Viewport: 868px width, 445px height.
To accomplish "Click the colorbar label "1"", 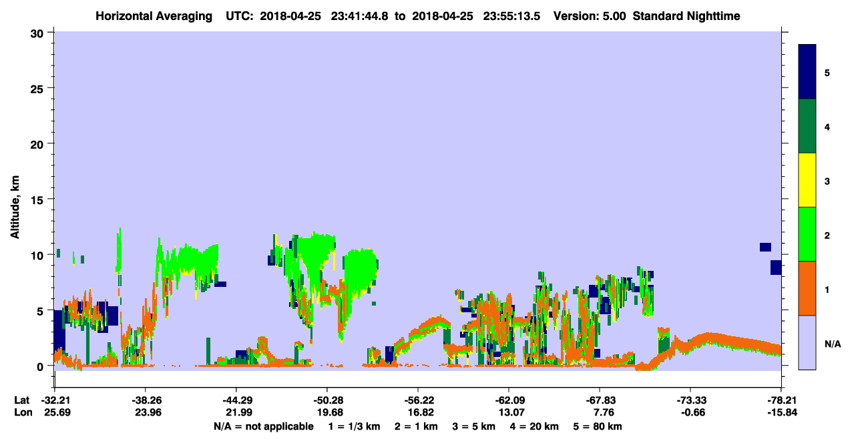I will point(827,289).
